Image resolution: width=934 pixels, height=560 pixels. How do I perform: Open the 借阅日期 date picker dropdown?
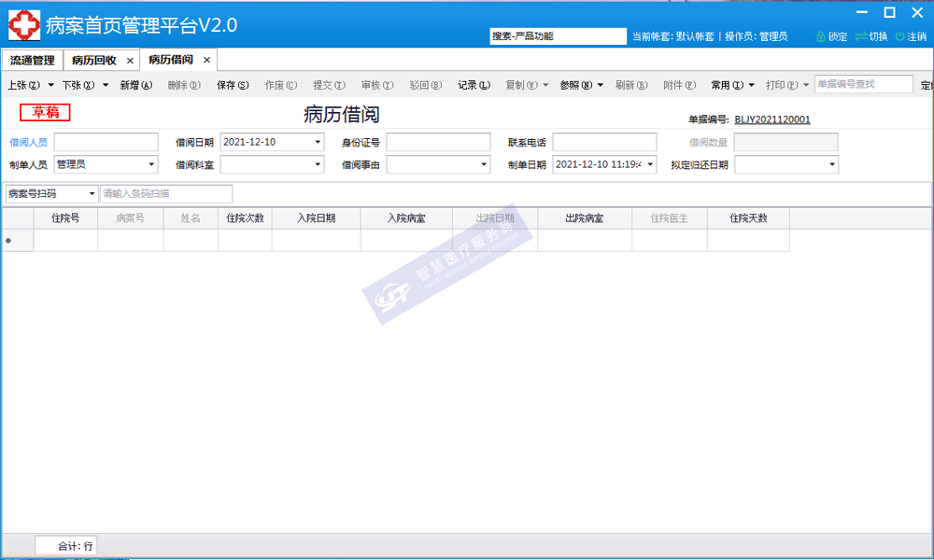point(318,143)
